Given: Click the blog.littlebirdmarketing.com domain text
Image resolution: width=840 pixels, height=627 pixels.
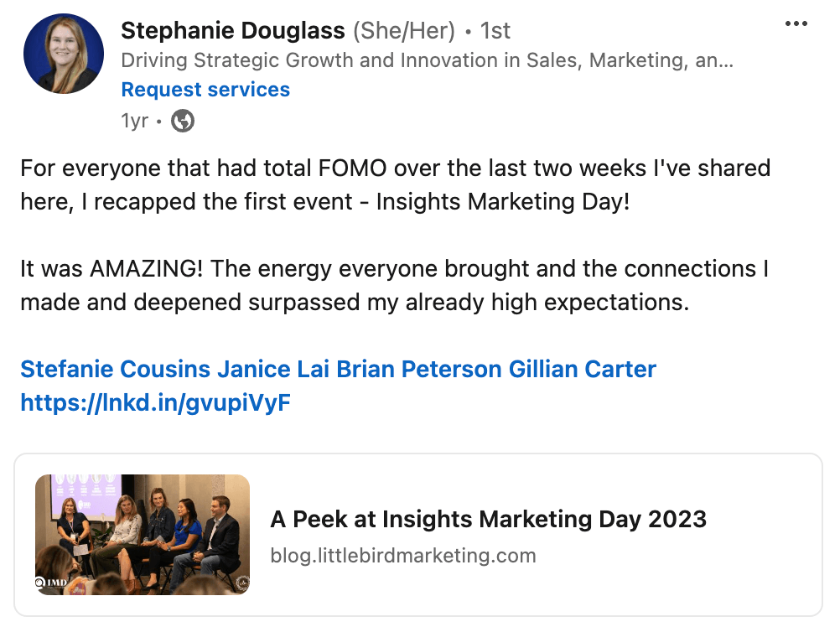Looking at the screenshot, I should tap(402, 556).
